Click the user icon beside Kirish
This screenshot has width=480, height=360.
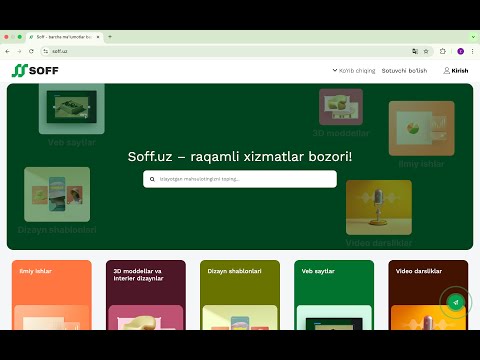pyautogui.click(x=446, y=70)
